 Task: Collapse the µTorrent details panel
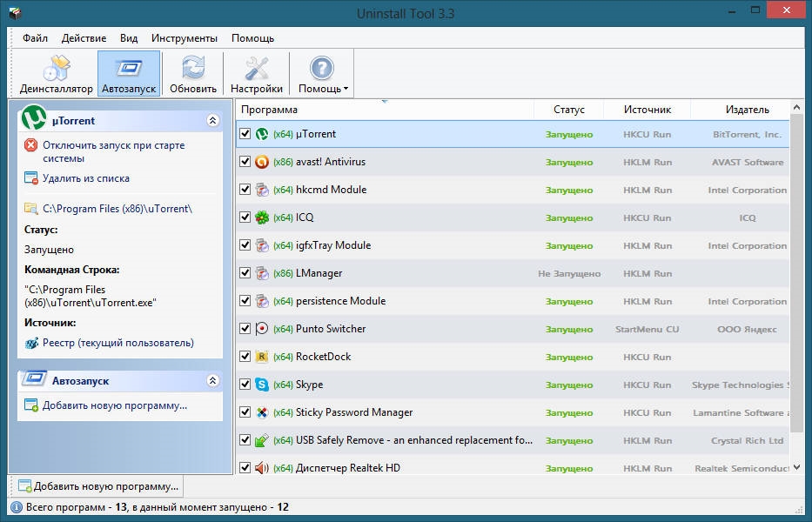click(213, 121)
